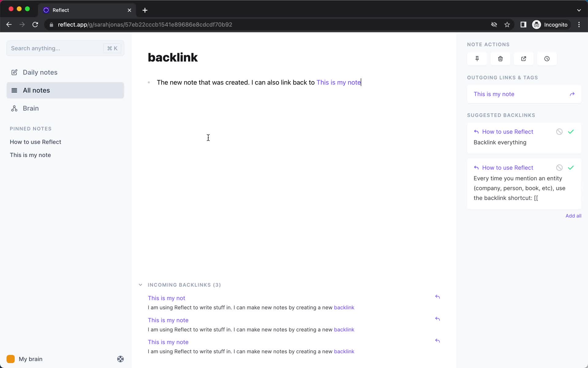Click the pin/bookmark note icon
The image size is (588, 368).
[x=477, y=59]
